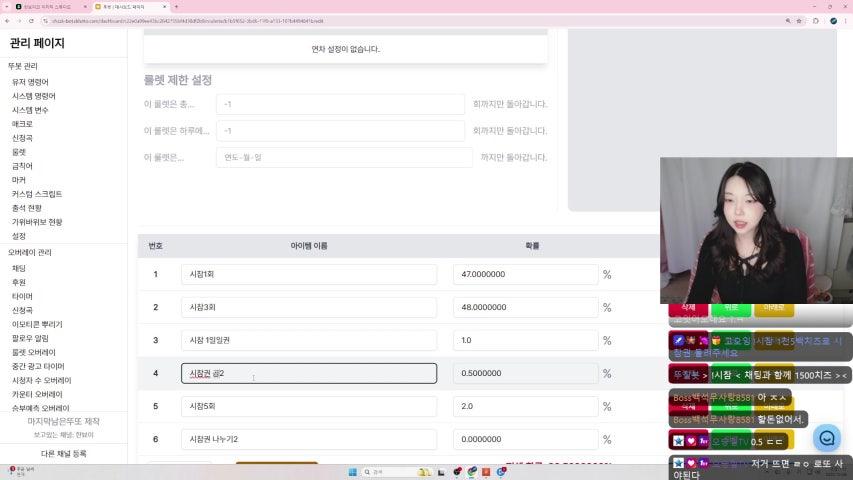Click probability field 1.0 in row 3
Screen dimensions: 853x480
[526, 340]
